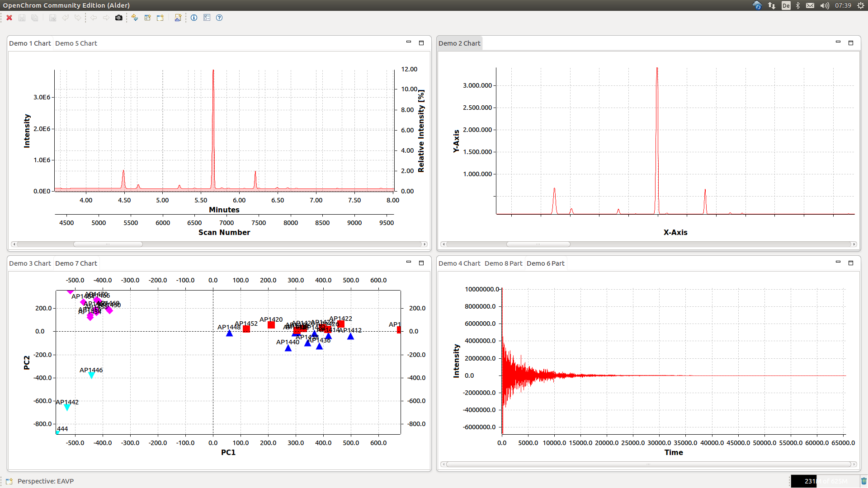Click left arrow of Demo 1 scrollbar
Image resolution: width=868 pixels, height=488 pixels.
point(14,244)
